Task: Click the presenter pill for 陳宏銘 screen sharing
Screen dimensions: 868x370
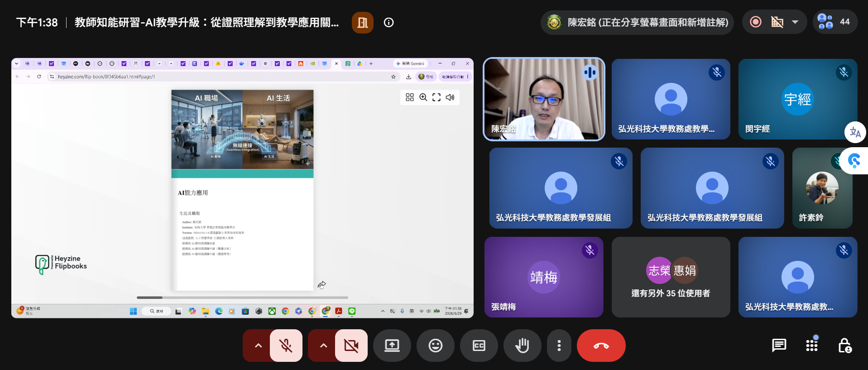Action: (x=637, y=22)
